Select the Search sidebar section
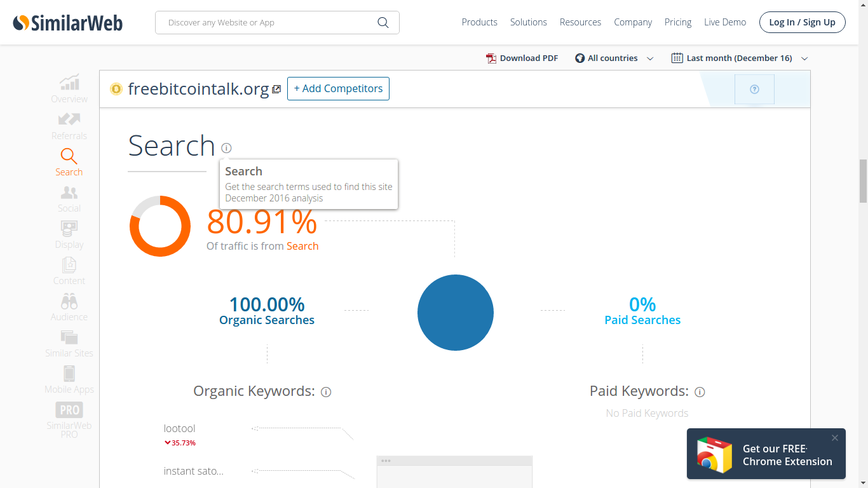868x488 pixels. pos(69,162)
